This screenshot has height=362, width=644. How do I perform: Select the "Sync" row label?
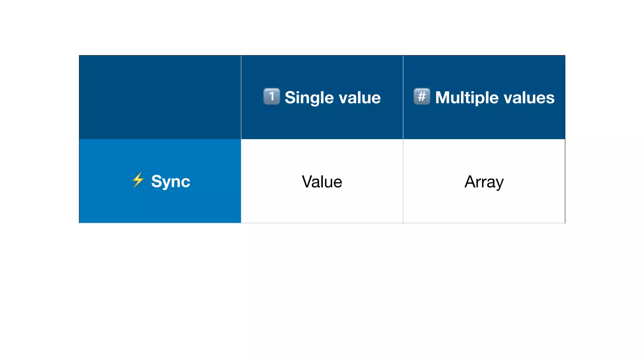pos(171,182)
